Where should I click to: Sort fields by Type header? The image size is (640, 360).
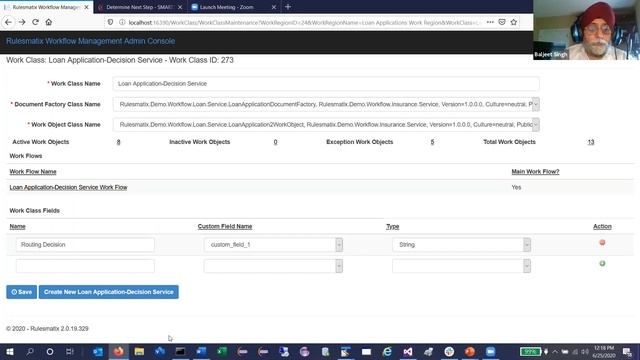pos(393,227)
